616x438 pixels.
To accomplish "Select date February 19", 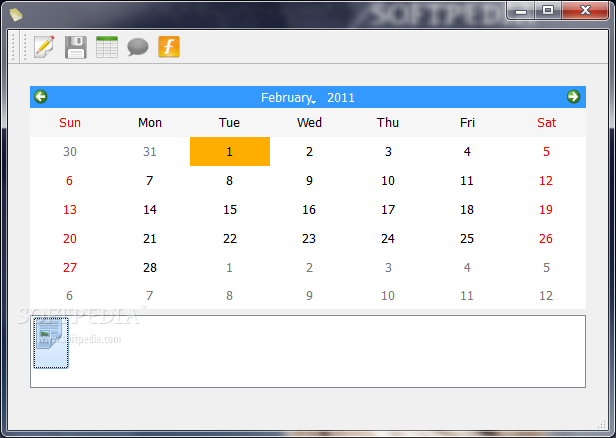I will (546, 209).
